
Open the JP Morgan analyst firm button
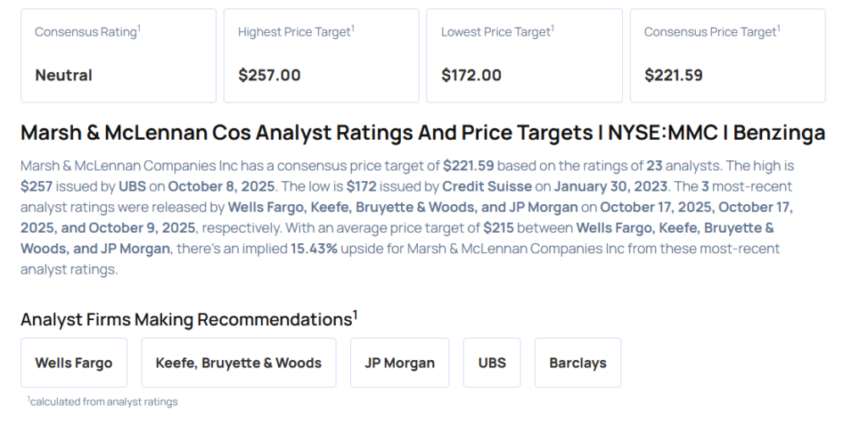click(399, 362)
